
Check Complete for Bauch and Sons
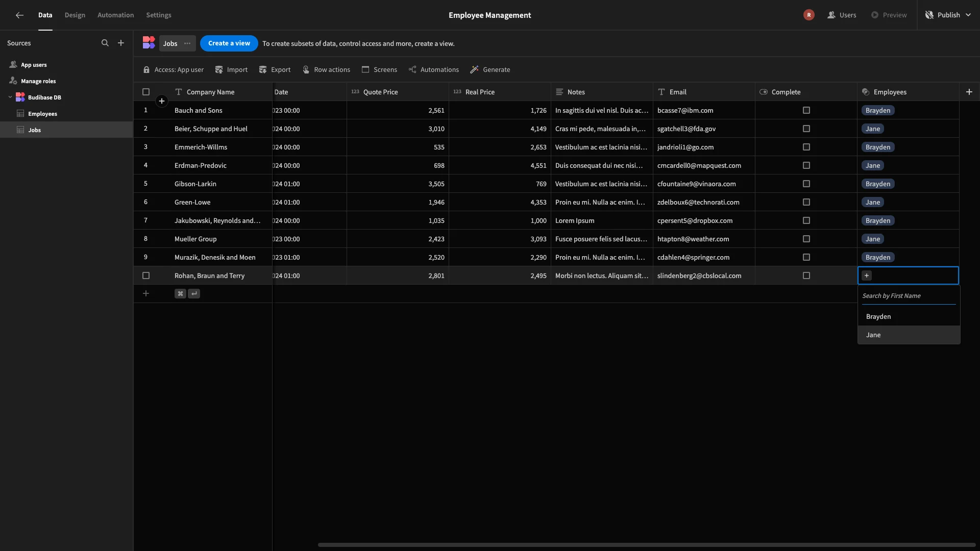(x=806, y=110)
